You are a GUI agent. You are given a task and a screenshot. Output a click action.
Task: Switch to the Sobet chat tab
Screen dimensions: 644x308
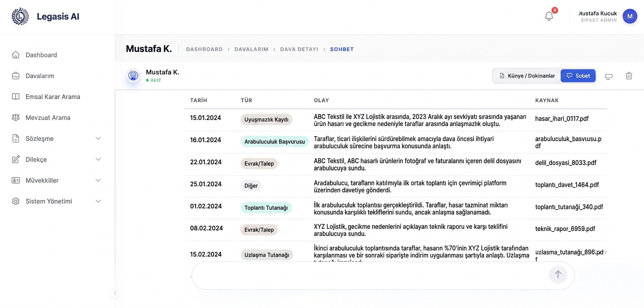[578, 76]
